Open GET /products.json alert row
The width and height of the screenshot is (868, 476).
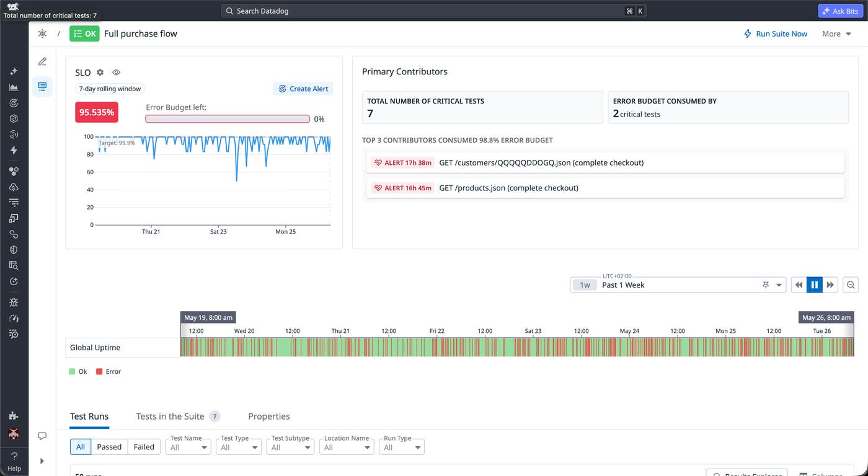point(605,188)
